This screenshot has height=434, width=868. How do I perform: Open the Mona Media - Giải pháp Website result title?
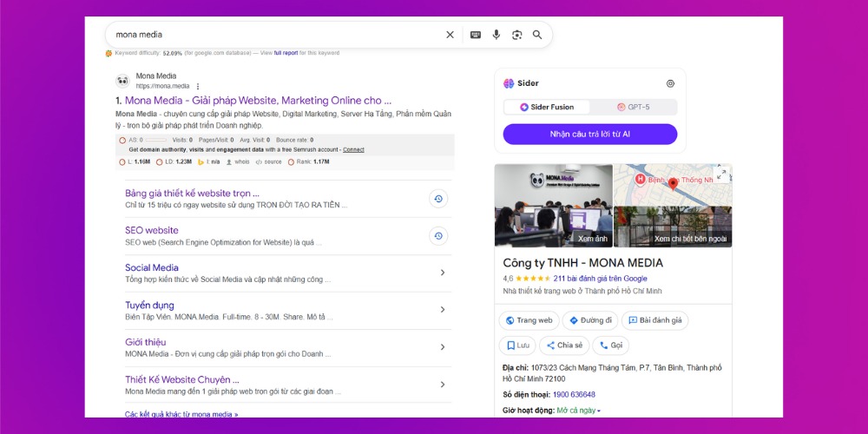click(258, 101)
